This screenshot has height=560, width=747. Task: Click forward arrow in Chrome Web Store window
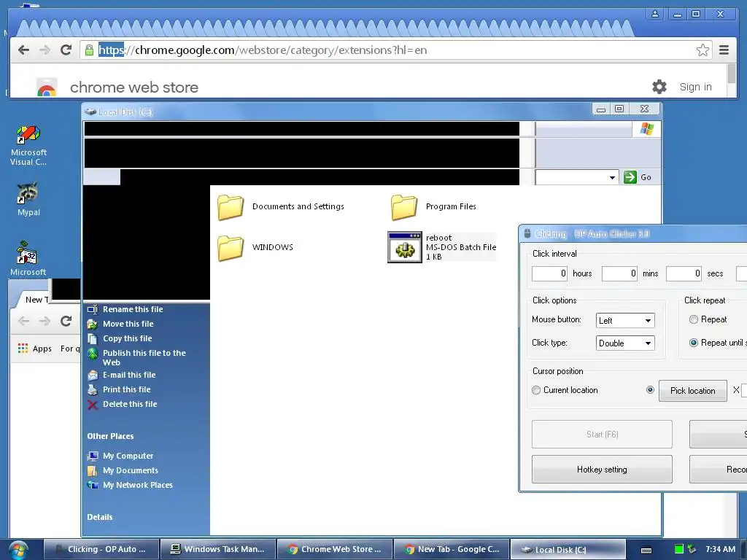click(x=44, y=50)
